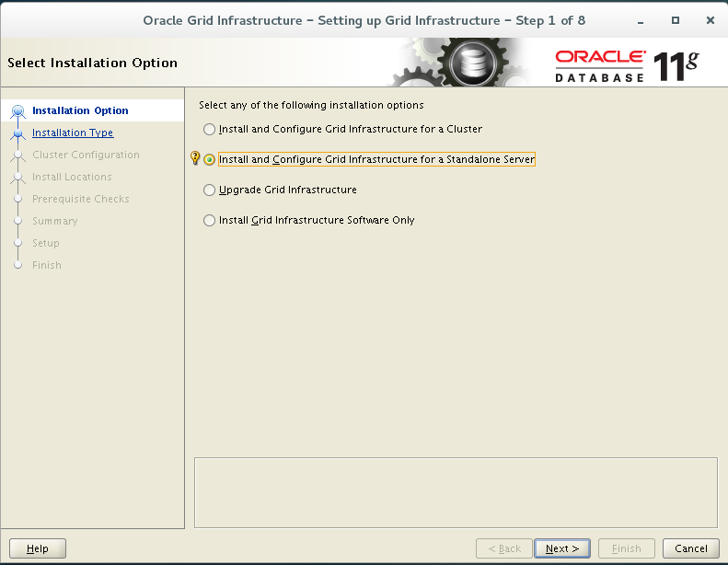Go to the next step with Next
Screen dimensions: 728x565
[562, 548]
